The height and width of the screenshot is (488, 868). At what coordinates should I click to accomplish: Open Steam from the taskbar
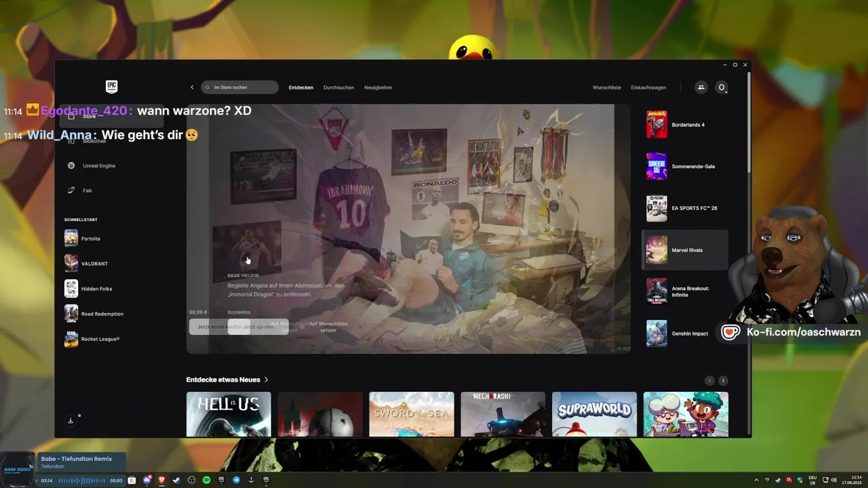pos(176,480)
